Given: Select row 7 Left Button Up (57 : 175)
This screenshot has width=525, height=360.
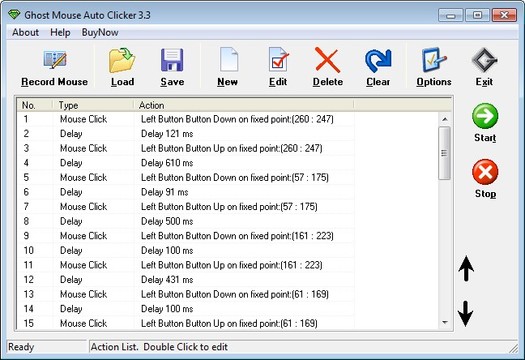Looking at the screenshot, I should coord(186,207).
